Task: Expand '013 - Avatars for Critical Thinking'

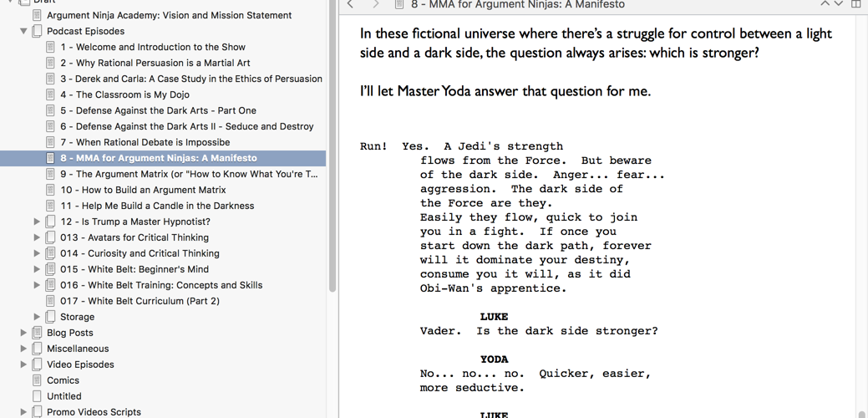Action: [37, 237]
